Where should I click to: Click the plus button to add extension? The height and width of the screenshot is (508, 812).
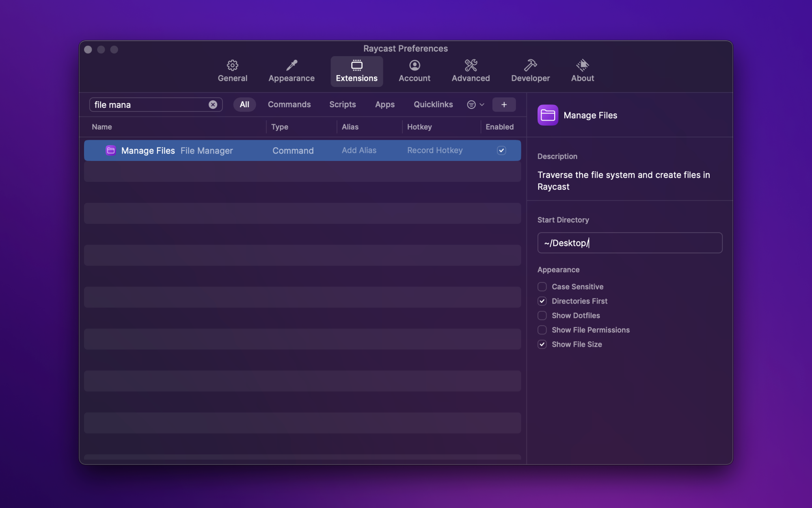(x=503, y=104)
